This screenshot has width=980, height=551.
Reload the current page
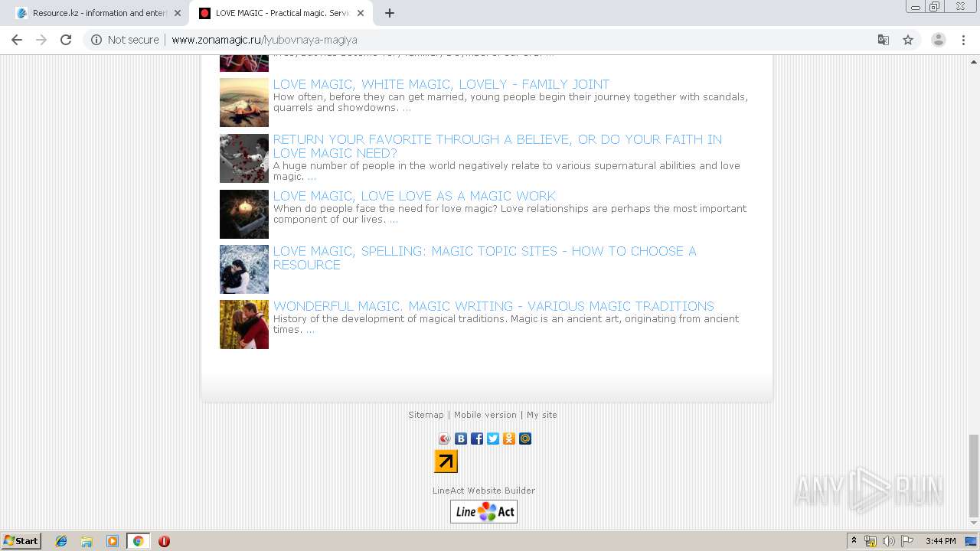pyautogui.click(x=66, y=40)
